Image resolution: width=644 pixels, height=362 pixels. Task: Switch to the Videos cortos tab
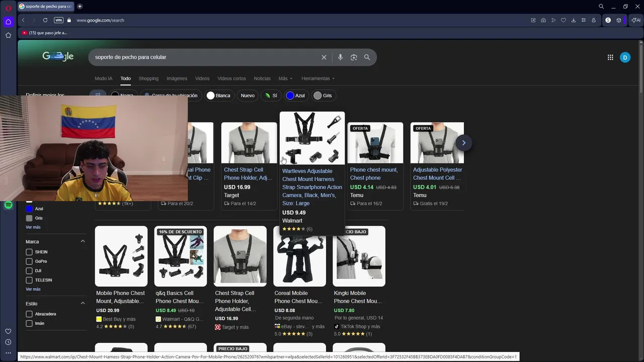pos(231,78)
